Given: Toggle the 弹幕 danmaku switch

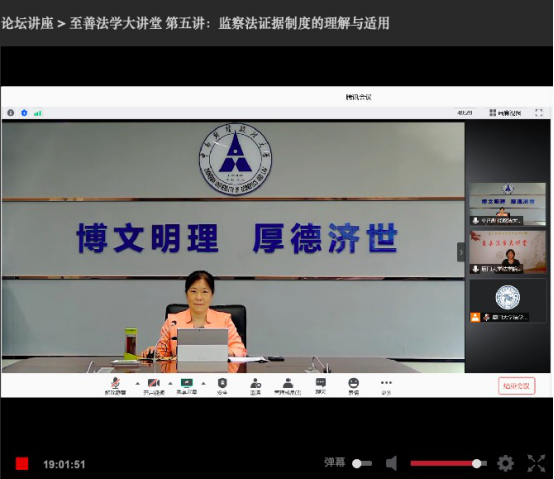Looking at the screenshot, I should click(362, 463).
